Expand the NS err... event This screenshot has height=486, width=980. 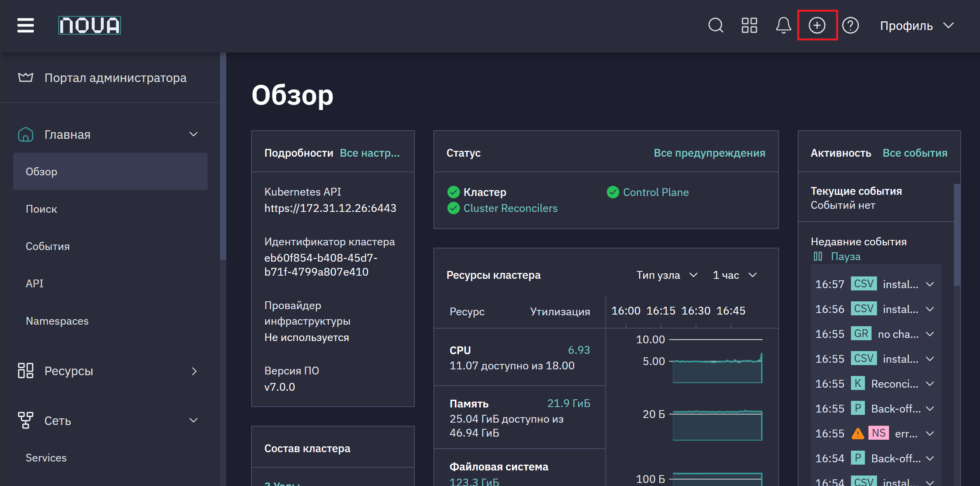tap(930, 434)
